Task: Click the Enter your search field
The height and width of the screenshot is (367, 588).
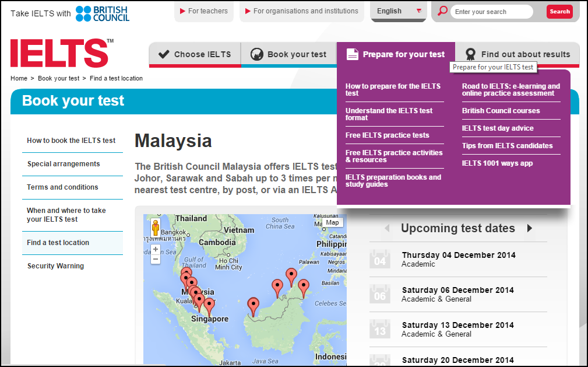Action: coord(492,12)
